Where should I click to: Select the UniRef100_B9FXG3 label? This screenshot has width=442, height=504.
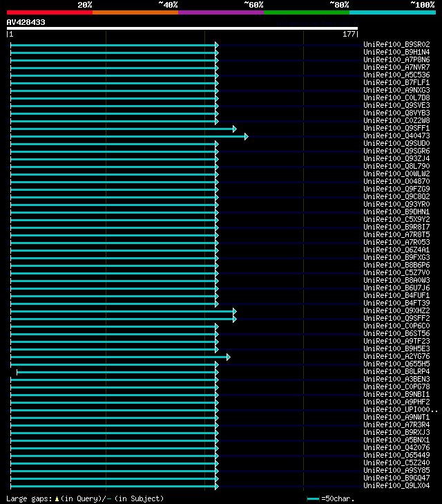pos(396,257)
